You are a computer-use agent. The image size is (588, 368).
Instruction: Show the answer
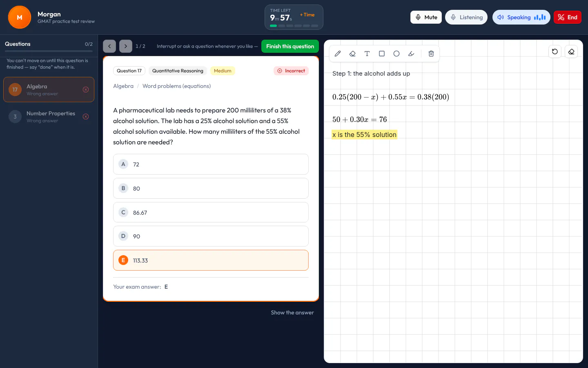[x=292, y=312]
